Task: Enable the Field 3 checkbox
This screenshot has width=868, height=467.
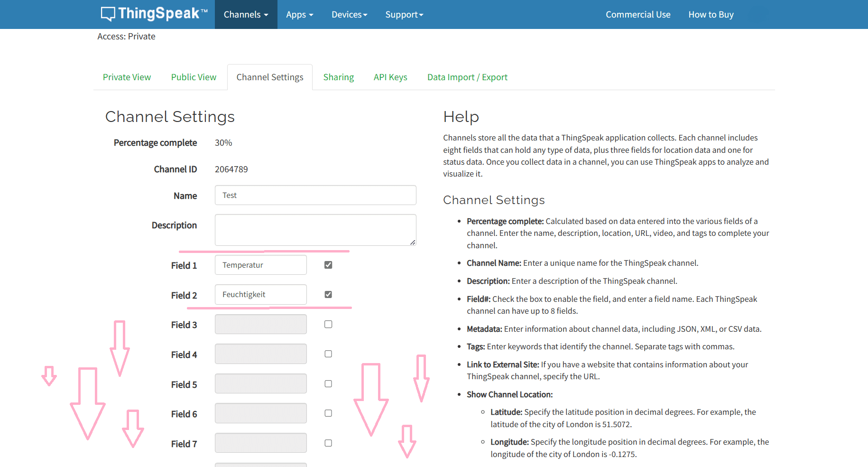Action: pos(328,325)
